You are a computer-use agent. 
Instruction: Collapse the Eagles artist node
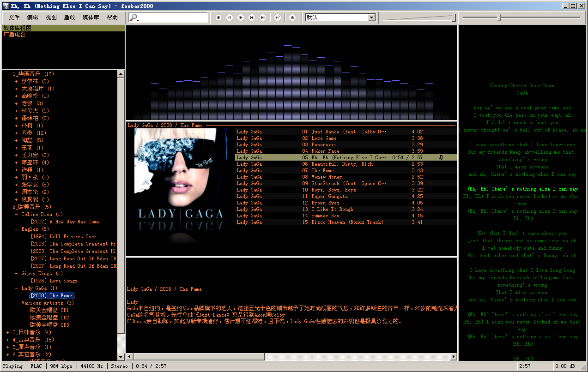point(17,229)
